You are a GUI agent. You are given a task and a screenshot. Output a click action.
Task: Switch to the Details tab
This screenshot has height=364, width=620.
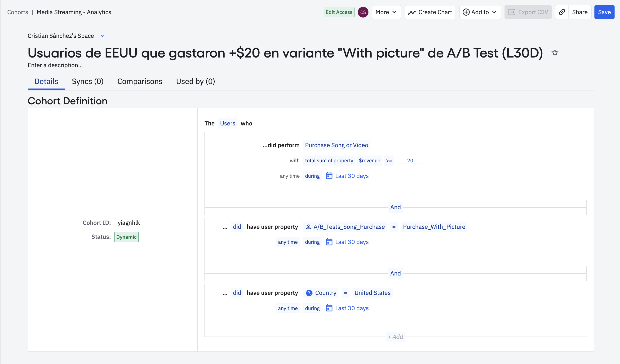46,81
